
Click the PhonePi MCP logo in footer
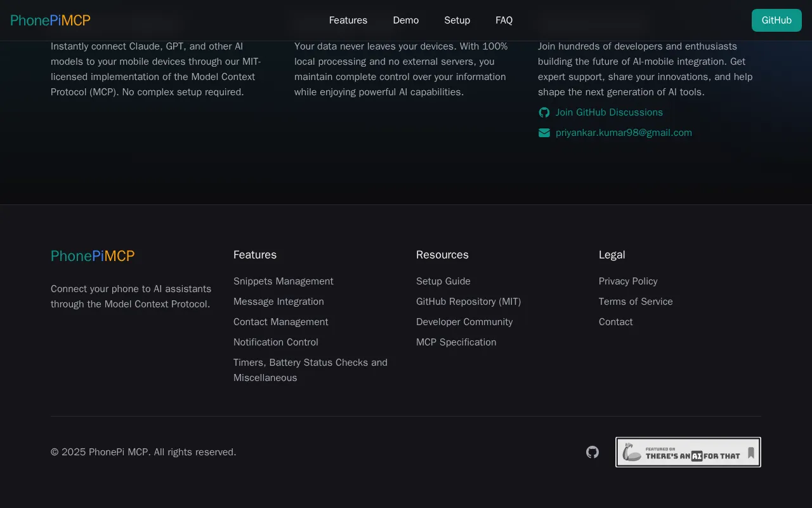tap(93, 256)
